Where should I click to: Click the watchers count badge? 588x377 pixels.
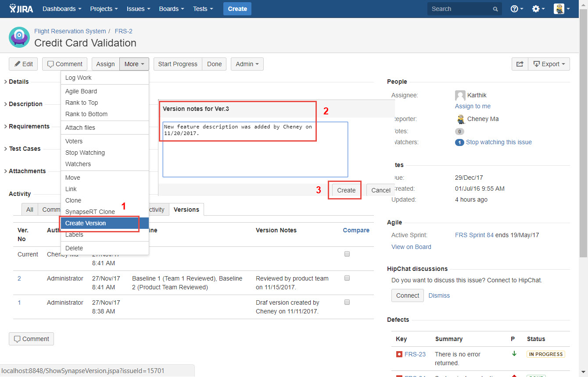tap(459, 142)
